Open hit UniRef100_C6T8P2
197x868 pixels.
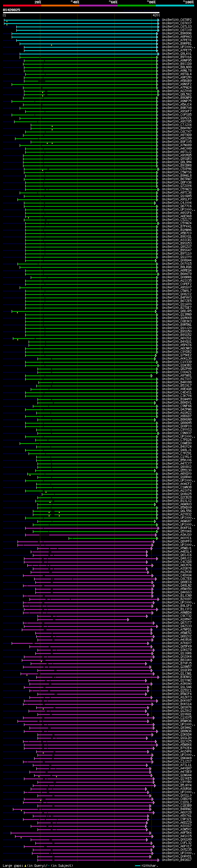pos(177,20)
